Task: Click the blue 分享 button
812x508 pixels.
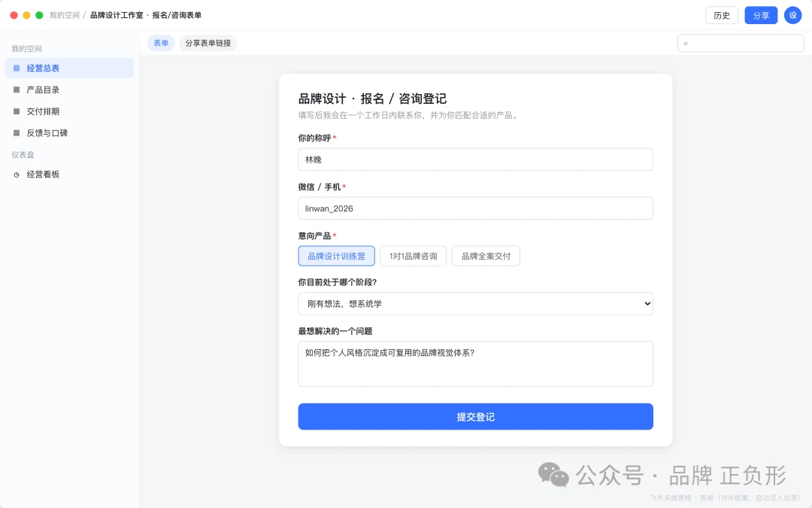Action: point(761,16)
